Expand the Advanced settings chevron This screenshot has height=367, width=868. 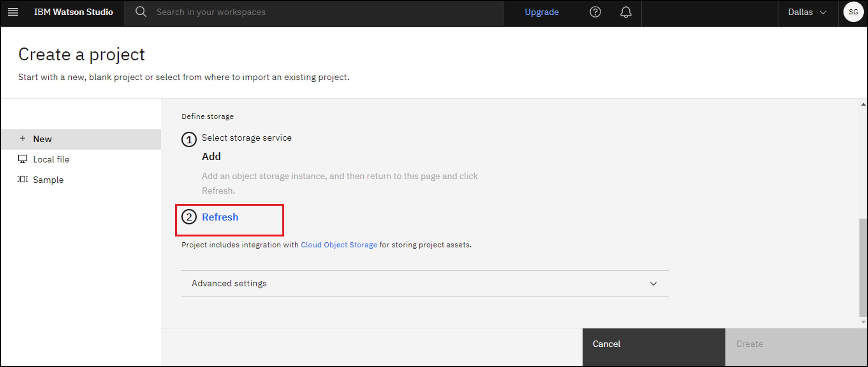(x=653, y=284)
